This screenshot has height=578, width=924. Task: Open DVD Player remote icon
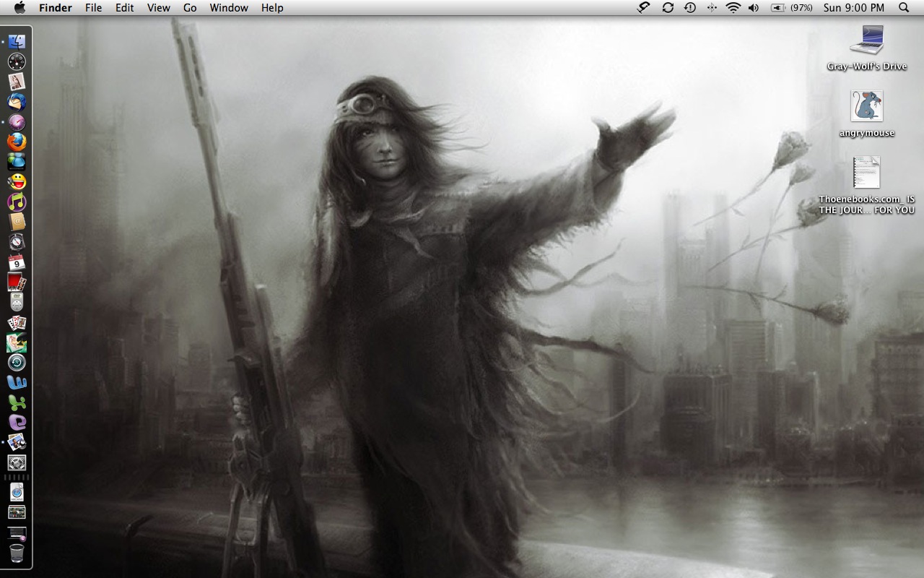[17, 302]
